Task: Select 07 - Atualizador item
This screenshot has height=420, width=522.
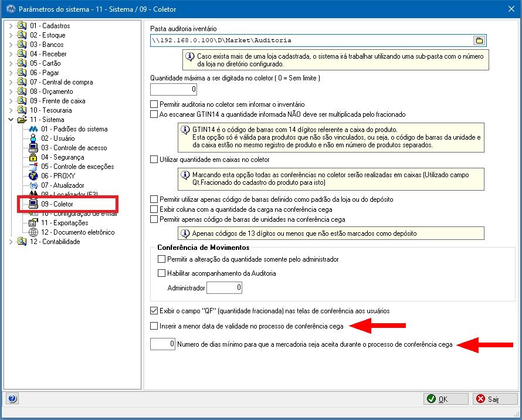Action: (63, 185)
